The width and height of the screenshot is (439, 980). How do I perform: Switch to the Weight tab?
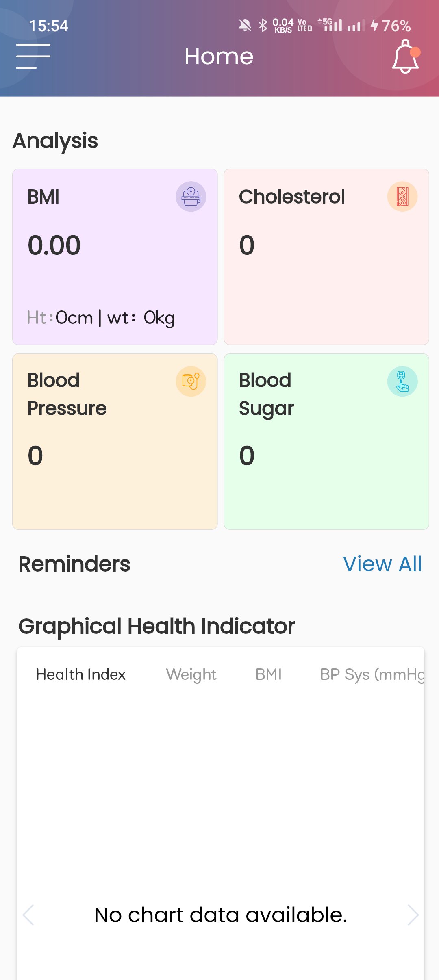[191, 674]
